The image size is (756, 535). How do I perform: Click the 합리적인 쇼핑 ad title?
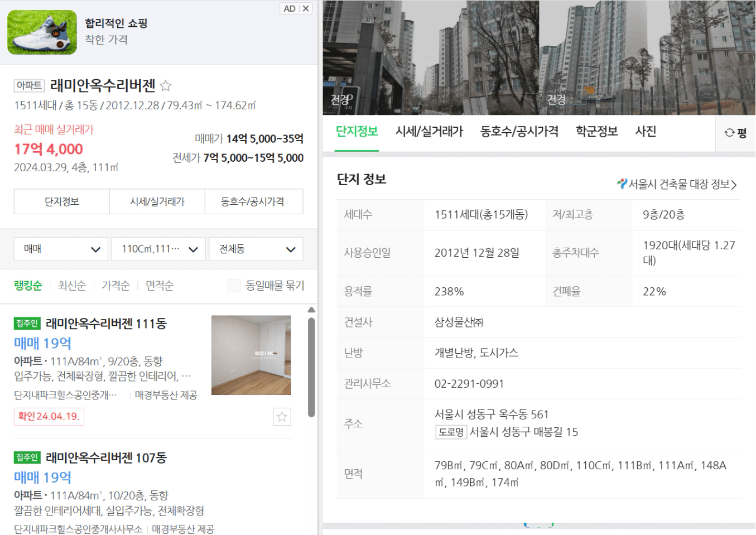point(116,23)
